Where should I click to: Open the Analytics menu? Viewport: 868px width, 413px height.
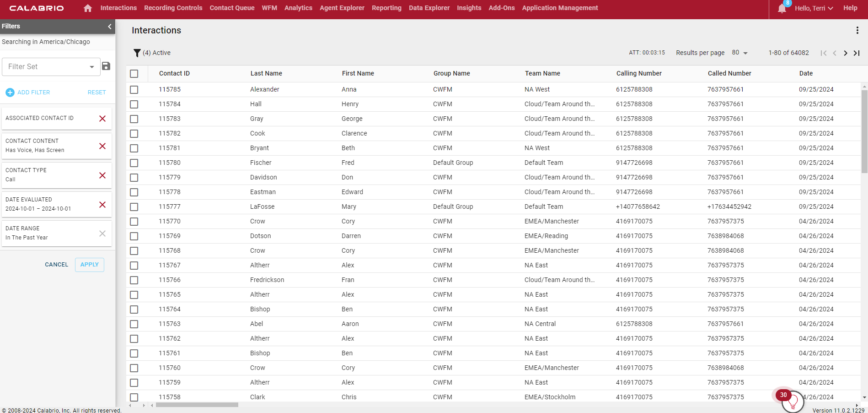pyautogui.click(x=298, y=8)
